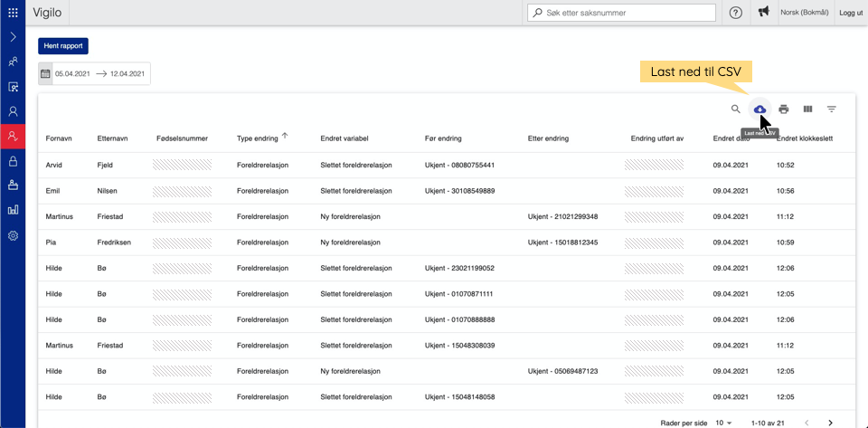Click Ukjent - 01070871111 cell

click(459, 293)
